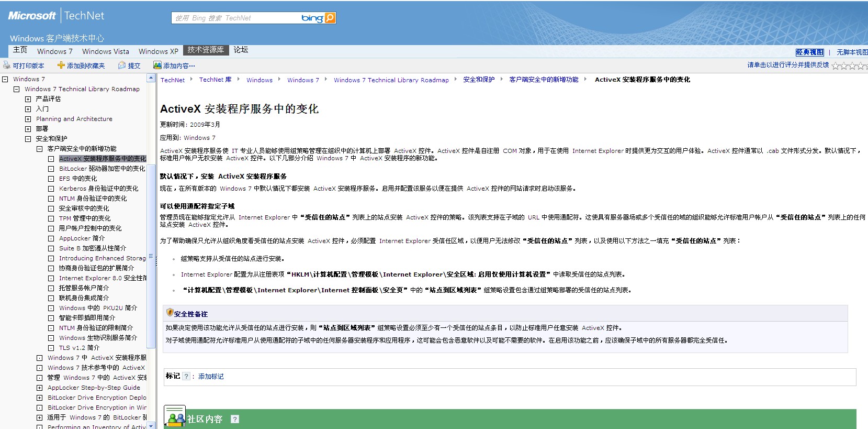Click the Bing search button icon
The width and height of the screenshot is (868, 429).
(330, 18)
